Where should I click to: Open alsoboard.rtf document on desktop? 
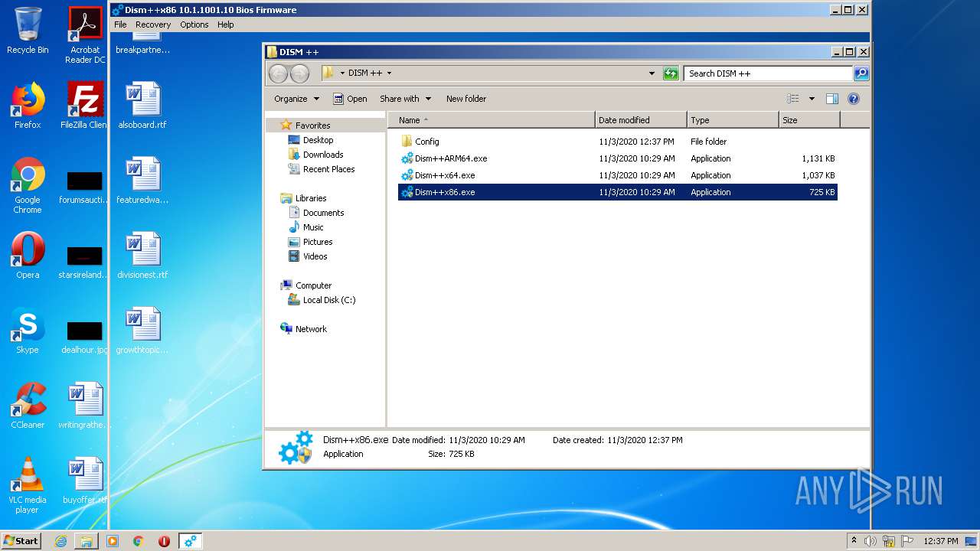pos(142,106)
